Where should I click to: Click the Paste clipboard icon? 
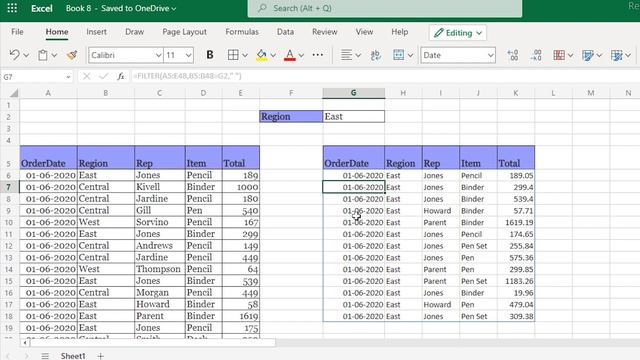click(x=43, y=55)
